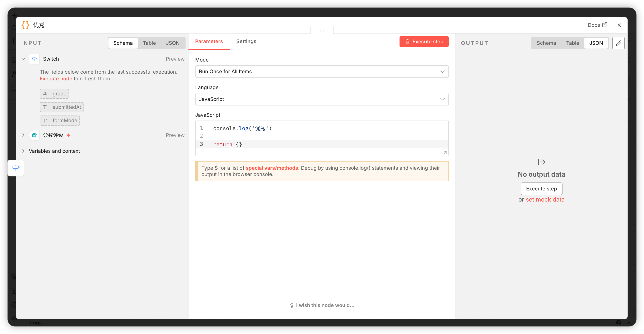Open the Settings tab
The width and height of the screenshot is (644, 334).
pyautogui.click(x=246, y=41)
